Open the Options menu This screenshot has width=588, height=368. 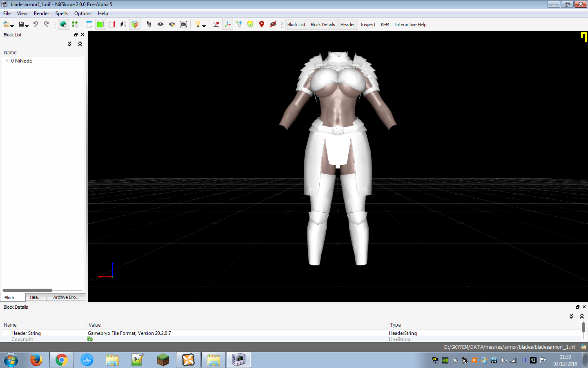coord(83,13)
